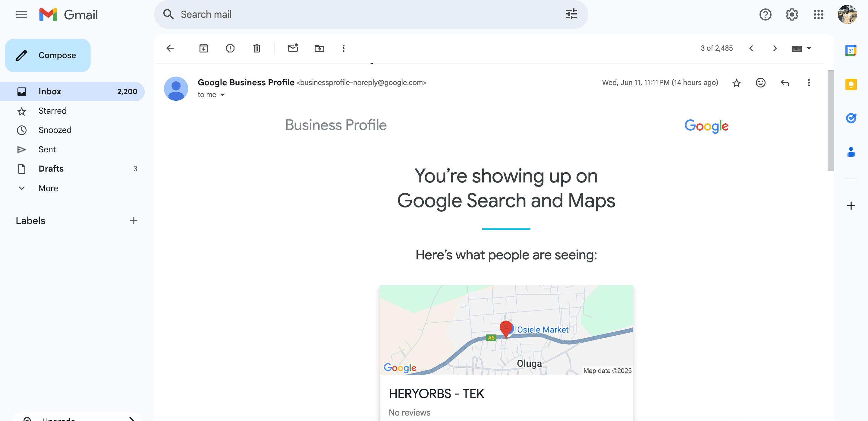Click the Labels heading

pos(30,221)
